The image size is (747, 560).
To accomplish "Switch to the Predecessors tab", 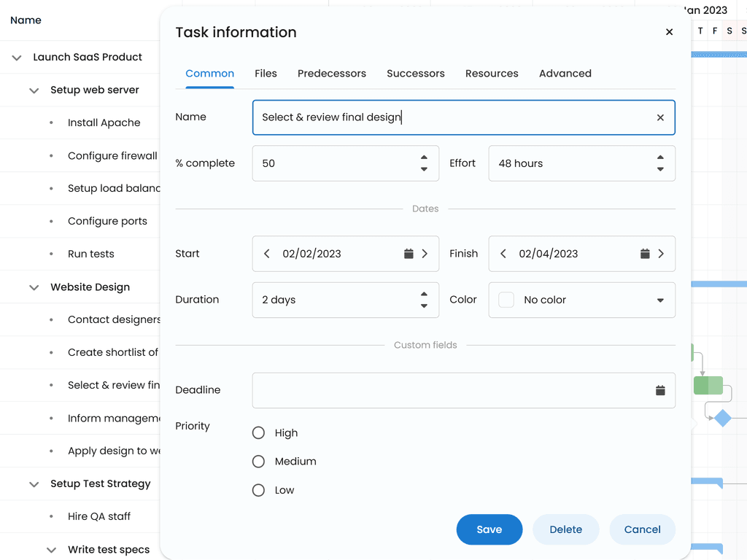I will click(x=332, y=73).
